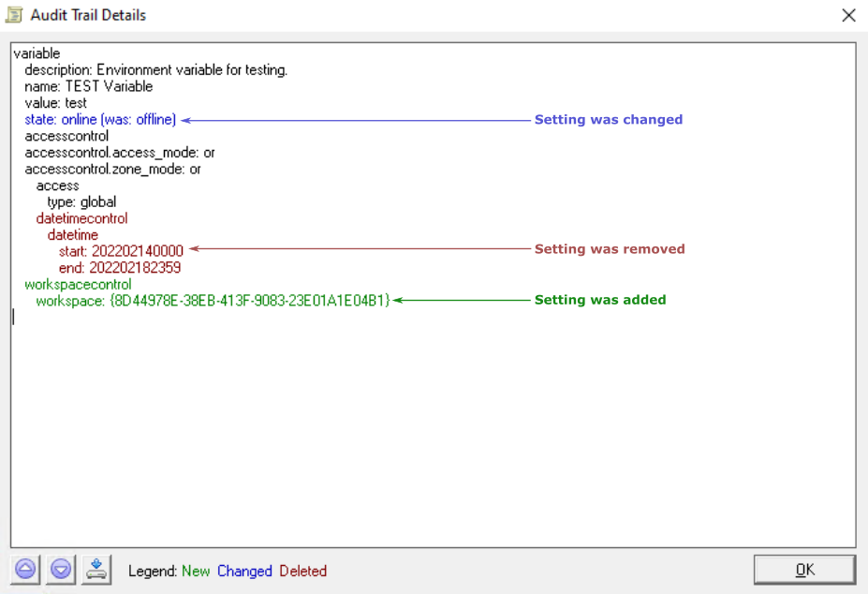
Task: Click "Deleted" in the legend
Action: click(302, 571)
